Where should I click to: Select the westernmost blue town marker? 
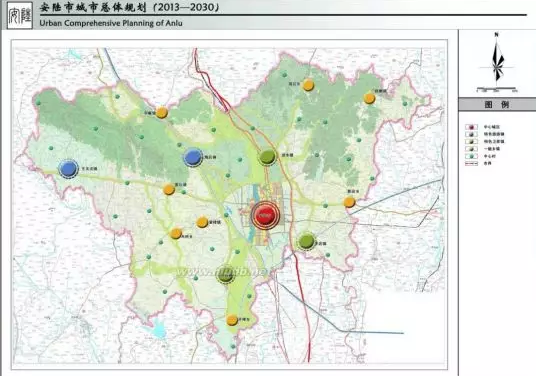coord(69,168)
